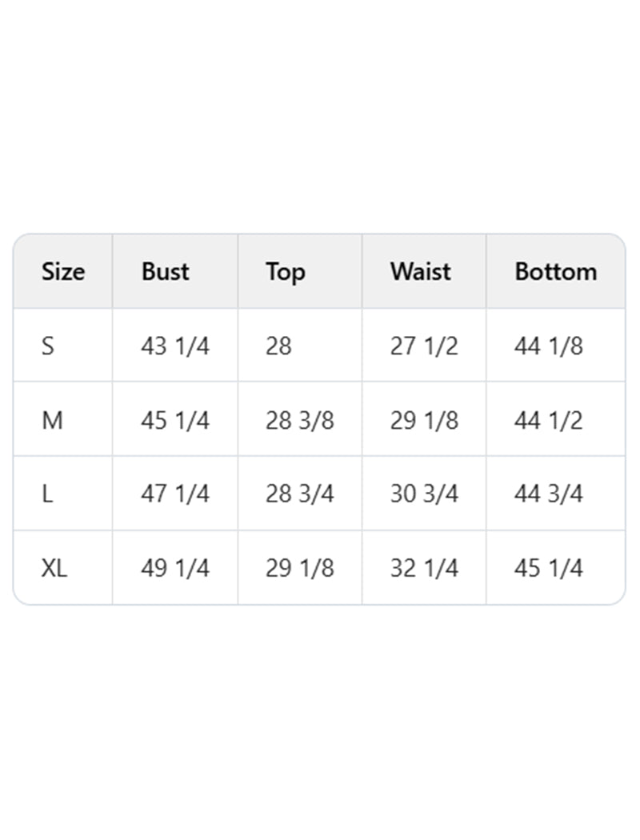The width and height of the screenshot is (640, 840).
Task: Click the S size row label
Action: pyautogui.click(x=48, y=346)
